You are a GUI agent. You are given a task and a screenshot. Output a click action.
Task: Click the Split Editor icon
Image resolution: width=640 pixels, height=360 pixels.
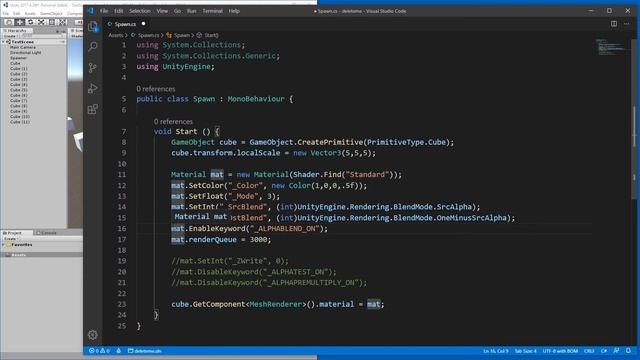[x=613, y=24]
